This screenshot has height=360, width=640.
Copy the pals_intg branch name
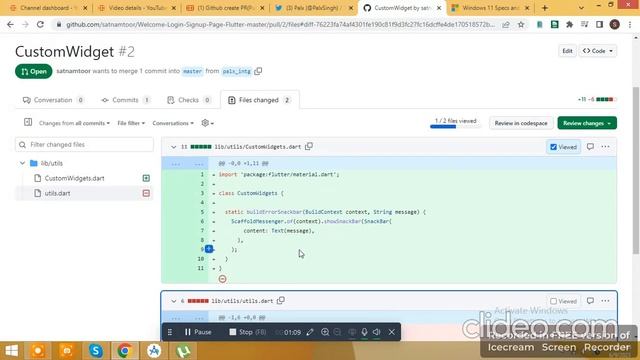point(258,71)
